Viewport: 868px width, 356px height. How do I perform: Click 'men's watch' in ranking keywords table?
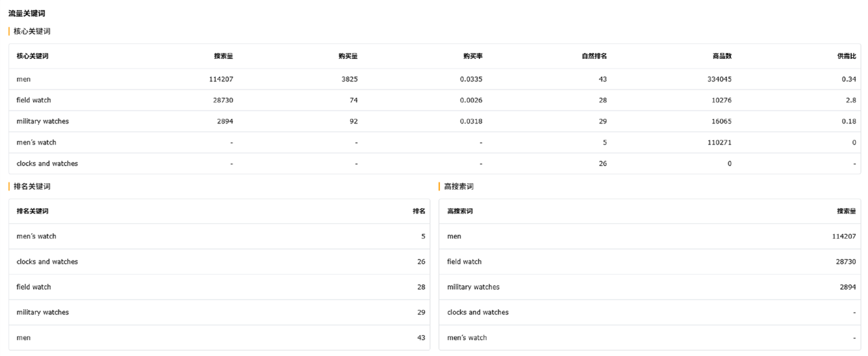coord(37,237)
